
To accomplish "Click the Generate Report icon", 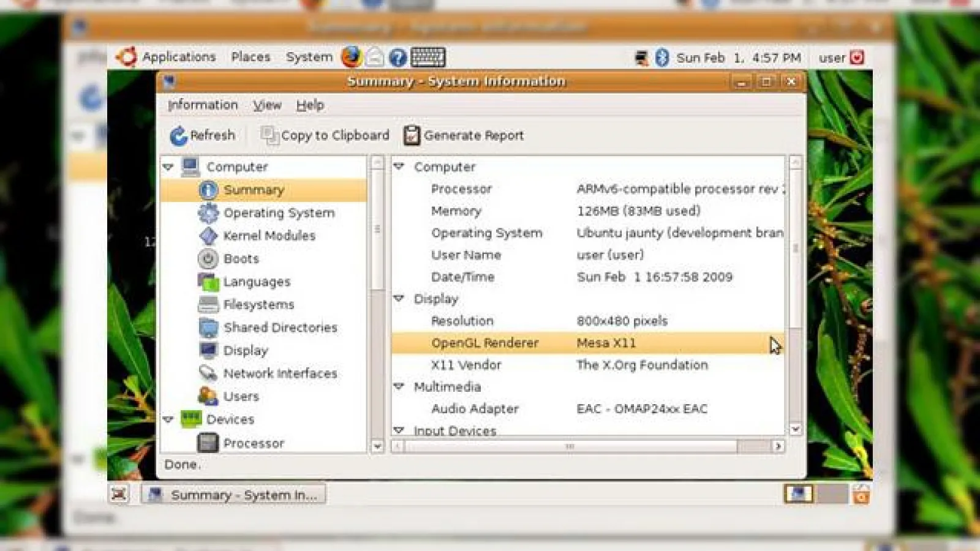I will coord(412,135).
